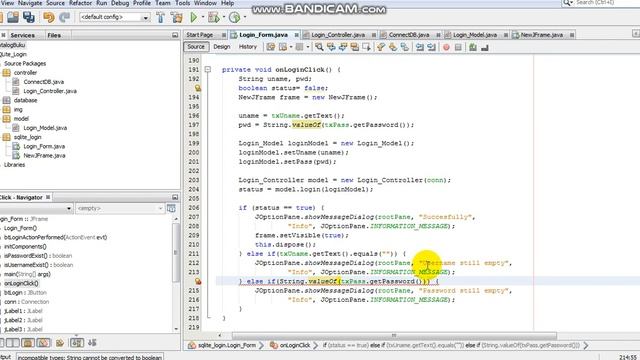Viewport: 640px width, 360px height.
Task: Click the error message in the status bar
Action: pos(89,357)
